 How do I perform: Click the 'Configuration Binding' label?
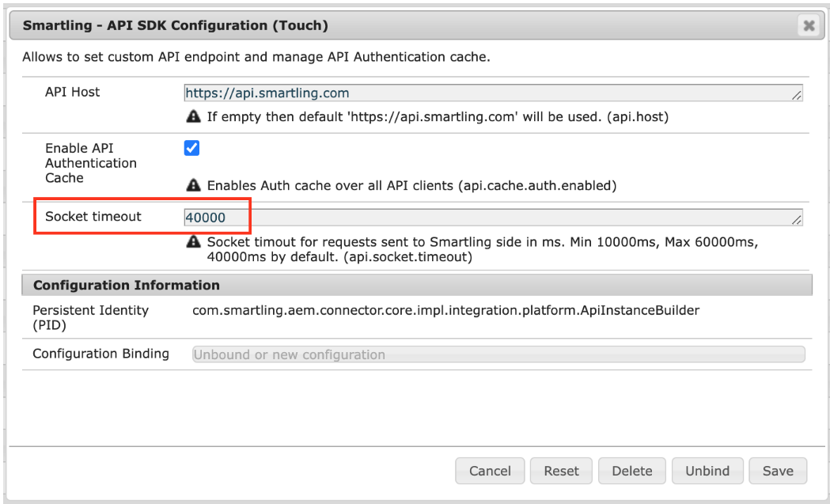101,354
